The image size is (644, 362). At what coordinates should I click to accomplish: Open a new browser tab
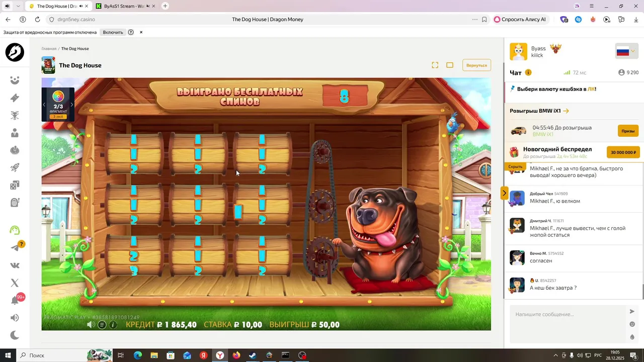click(x=165, y=6)
